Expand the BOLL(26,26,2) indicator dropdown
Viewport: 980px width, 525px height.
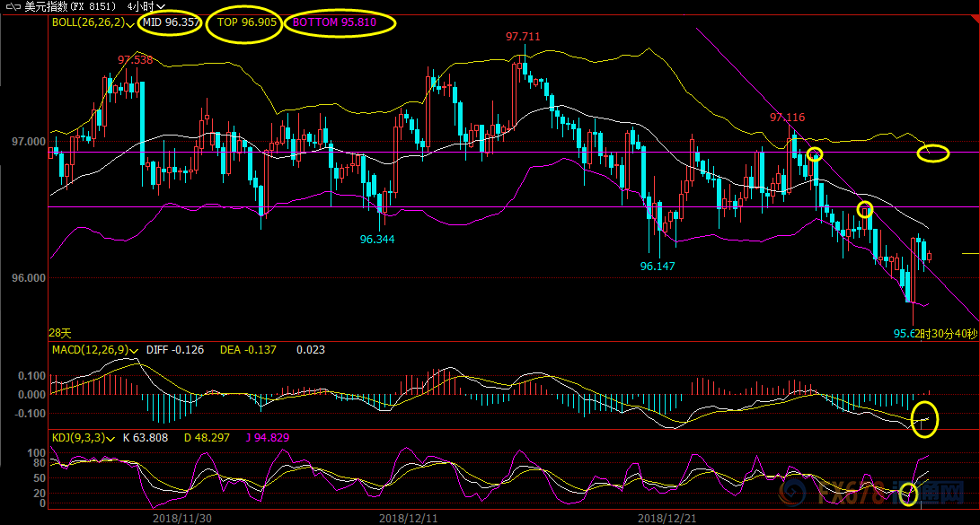click(x=132, y=22)
